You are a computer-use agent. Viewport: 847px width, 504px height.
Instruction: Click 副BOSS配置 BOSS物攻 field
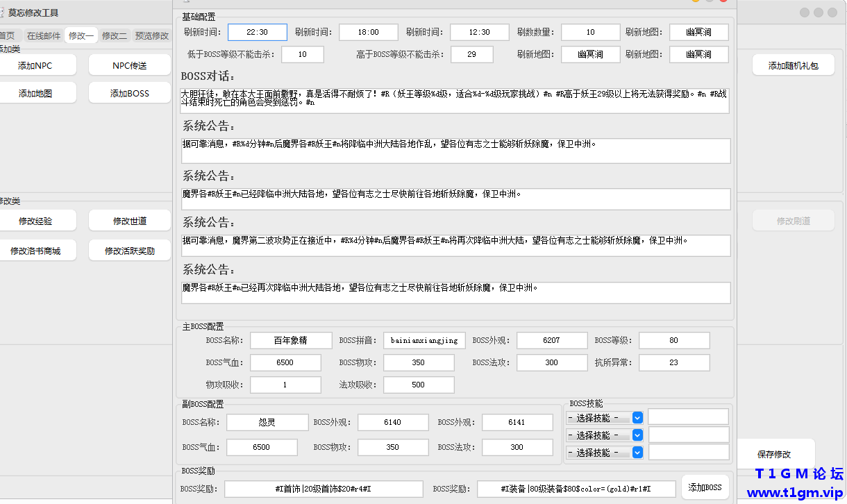(x=393, y=447)
